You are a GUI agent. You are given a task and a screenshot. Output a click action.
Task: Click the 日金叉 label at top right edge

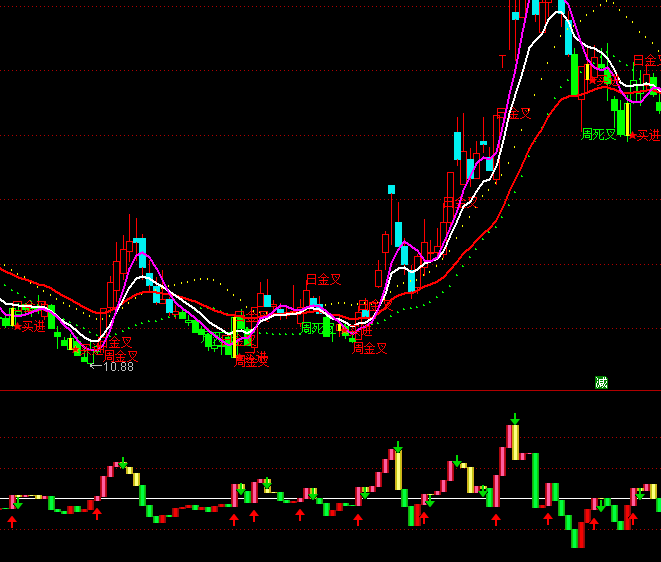[646, 61]
